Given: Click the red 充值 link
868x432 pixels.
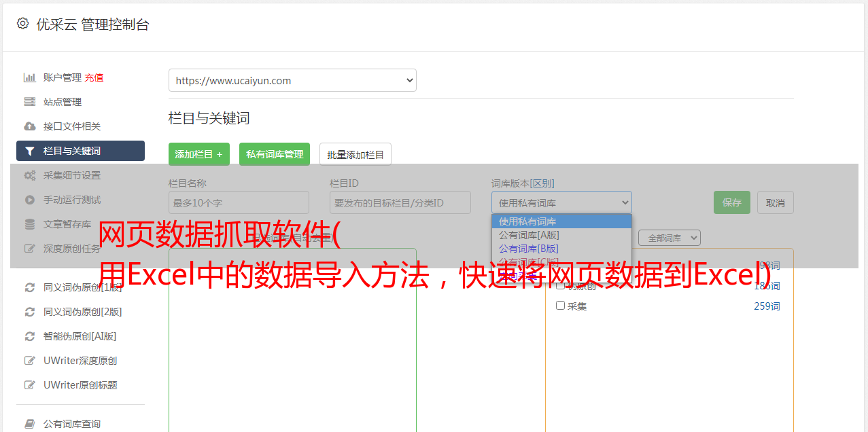Looking at the screenshot, I should [94, 77].
